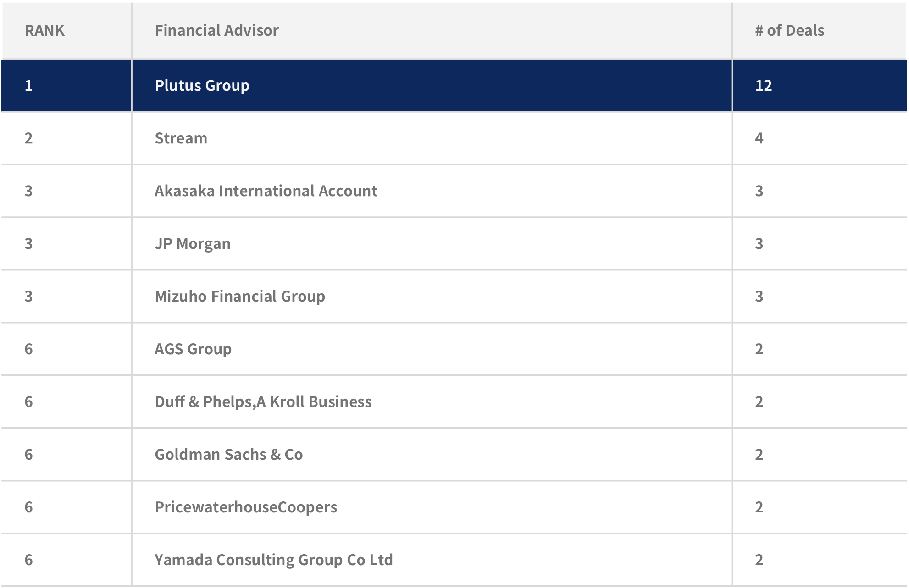Viewport: 909px width, 588px height.
Task: Click the deal count 12 for Plutus Group
Action: pos(764,86)
